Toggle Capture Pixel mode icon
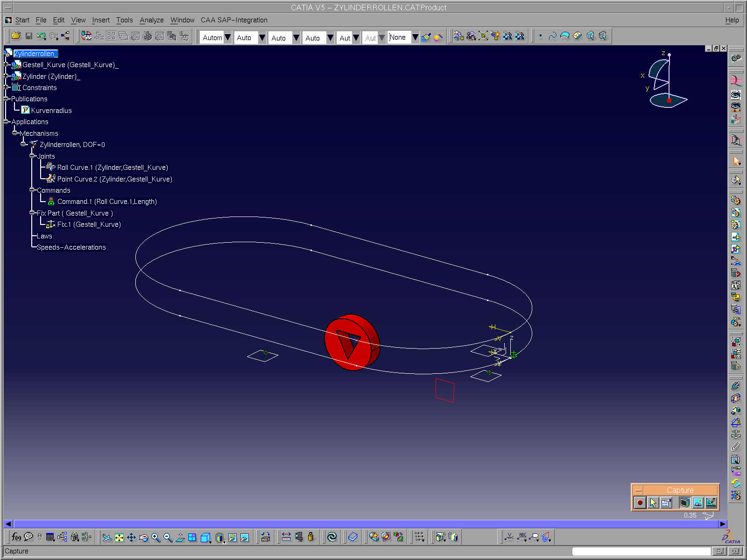747x560 pixels. 698,503
